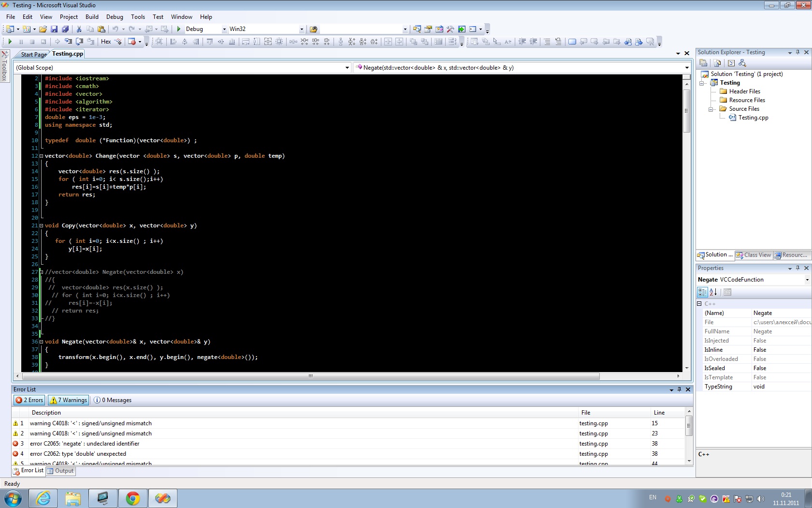Click the Open File folder icon

(43, 29)
